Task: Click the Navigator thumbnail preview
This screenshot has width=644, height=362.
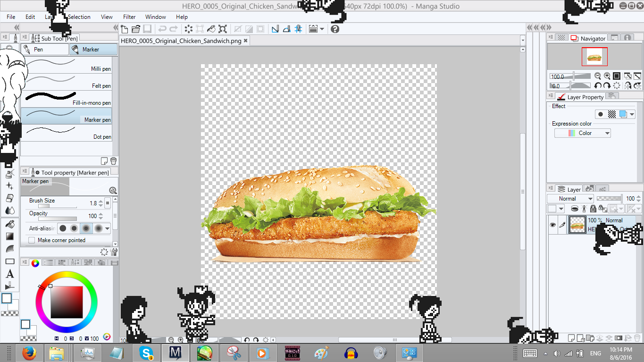Action: pos(594,57)
